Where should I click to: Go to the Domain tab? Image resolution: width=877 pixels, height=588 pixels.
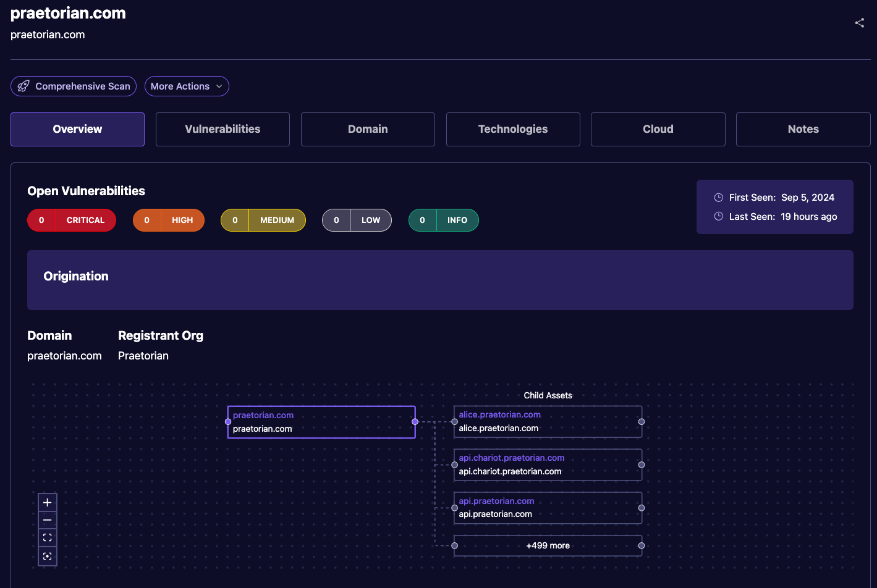click(368, 129)
